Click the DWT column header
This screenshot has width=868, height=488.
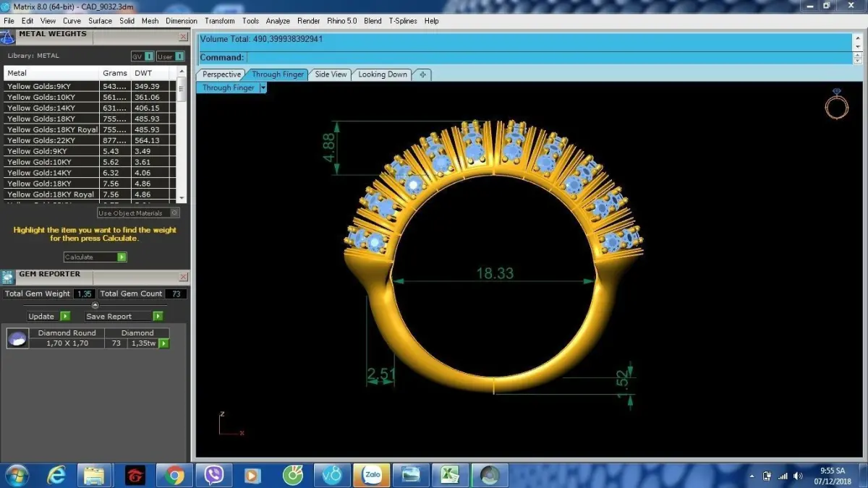[150, 73]
